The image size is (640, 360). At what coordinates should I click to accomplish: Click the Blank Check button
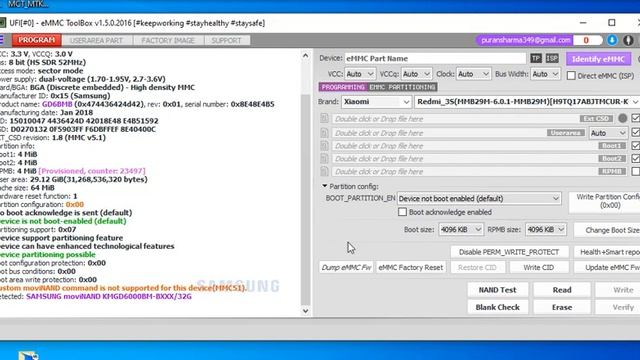click(498, 307)
